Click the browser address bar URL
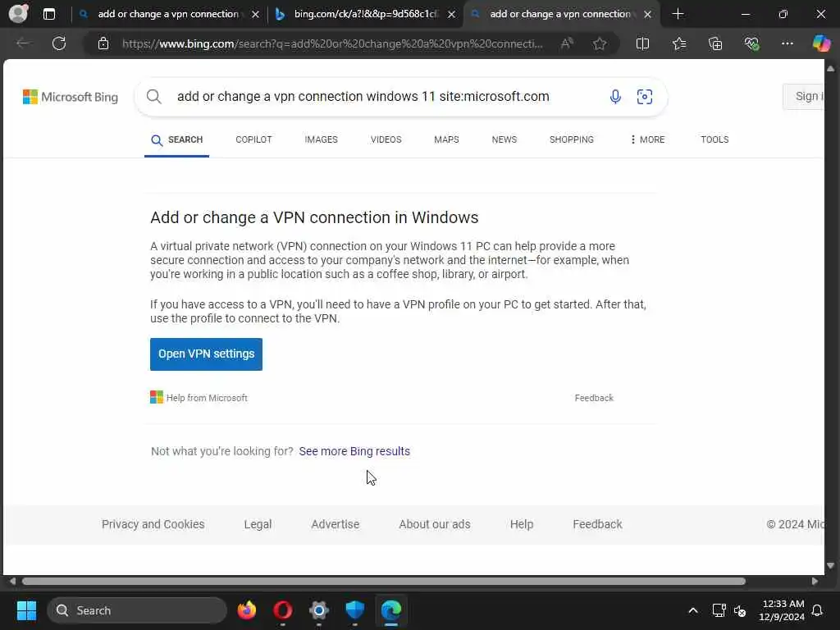Screen dimensions: 840x630 click(332, 43)
